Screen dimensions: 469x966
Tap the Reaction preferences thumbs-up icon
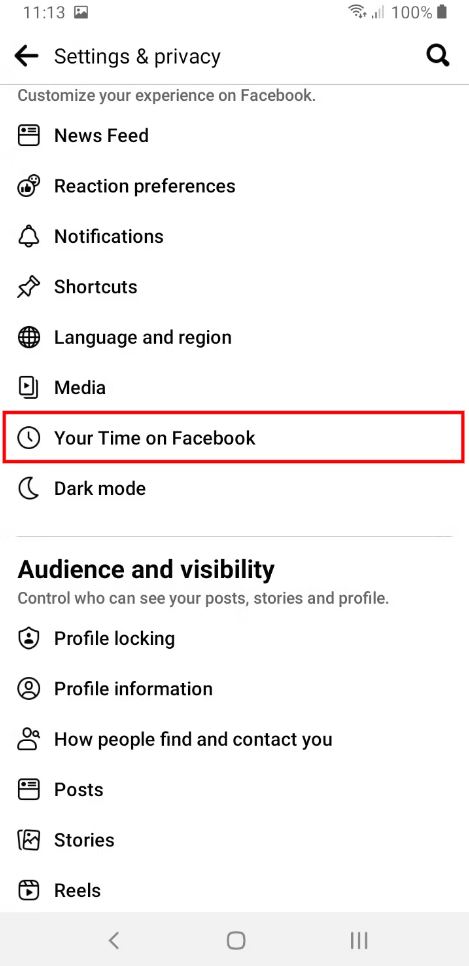28,185
